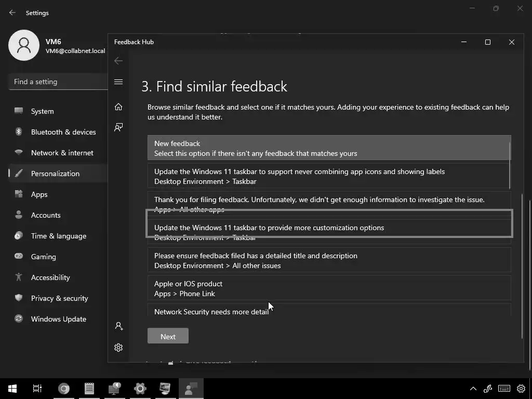The width and height of the screenshot is (532, 399).
Task: Maximize the Feedback Hub window
Action: [487, 42]
